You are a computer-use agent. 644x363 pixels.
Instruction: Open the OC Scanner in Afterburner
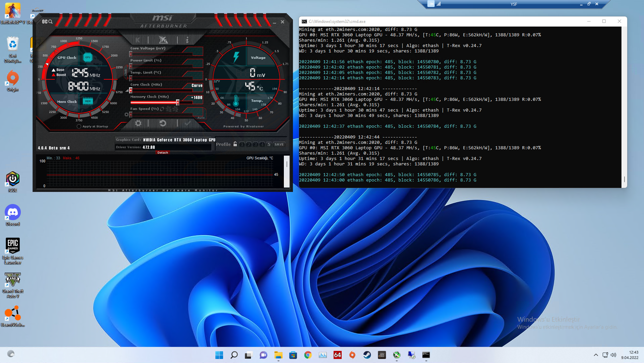click(47, 22)
